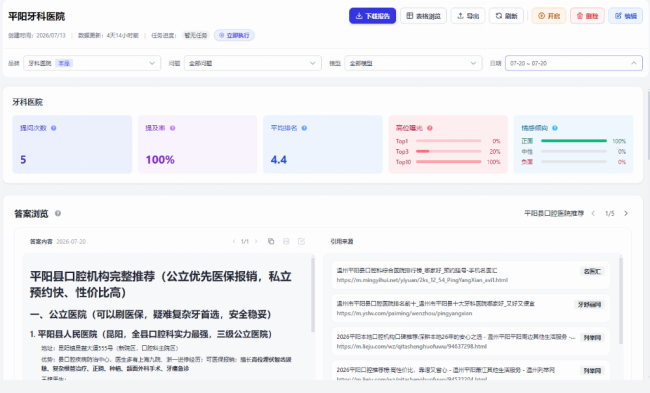Click the 平均排名 value 4.4
Image resolution: width=650 pixels, height=393 pixels.
pyautogui.click(x=279, y=160)
